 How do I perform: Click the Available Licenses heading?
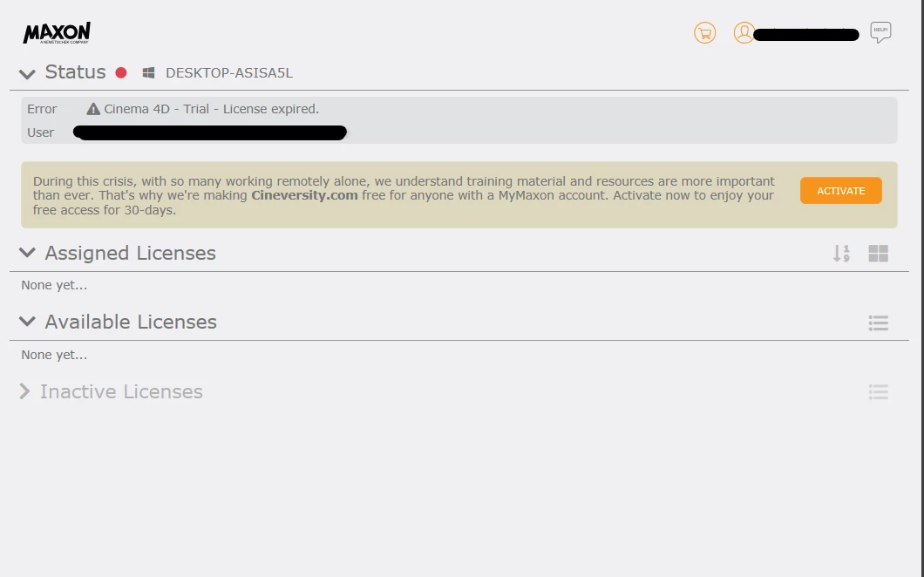(131, 322)
